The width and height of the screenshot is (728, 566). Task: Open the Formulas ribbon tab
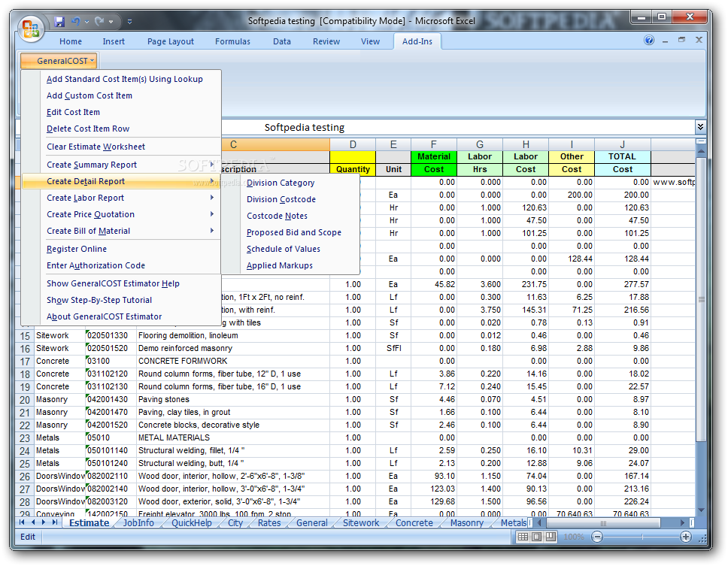(232, 41)
